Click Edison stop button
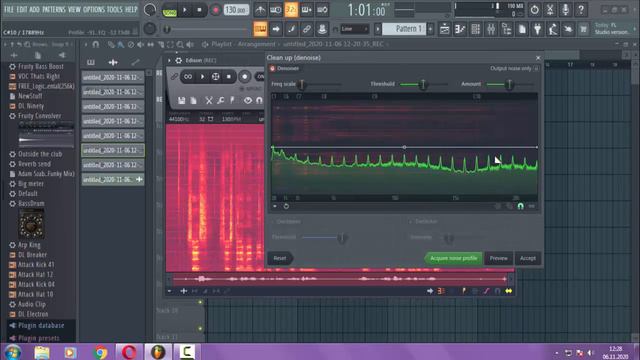Screen dimensions: 640x360 click(229, 76)
